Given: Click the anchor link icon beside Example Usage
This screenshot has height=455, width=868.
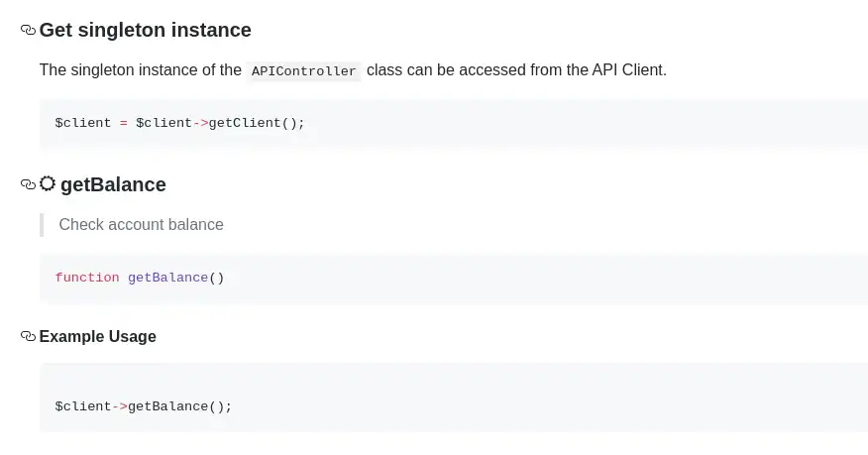Looking at the screenshot, I should click(28, 337).
